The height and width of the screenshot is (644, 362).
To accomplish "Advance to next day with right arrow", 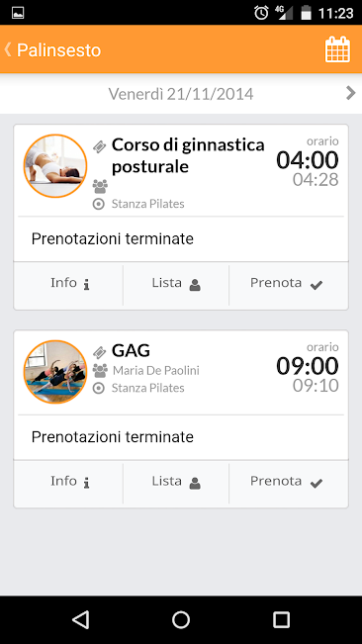I will [350, 93].
